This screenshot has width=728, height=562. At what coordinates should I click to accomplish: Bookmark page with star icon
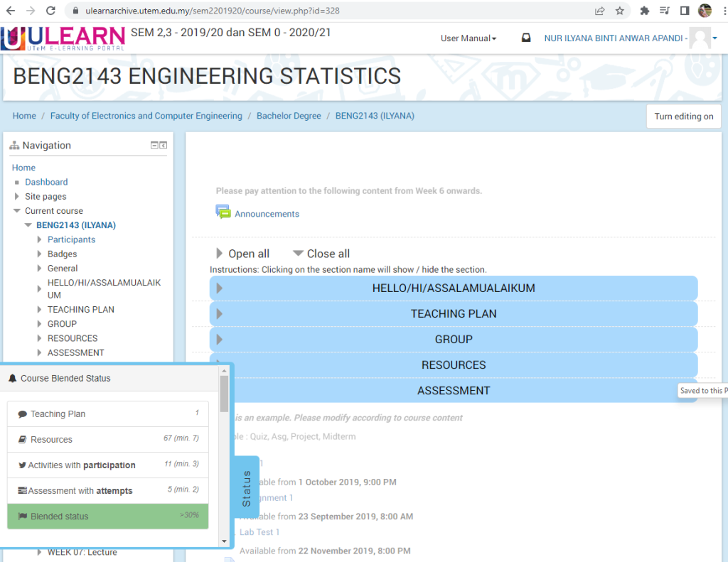pos(619,11)
